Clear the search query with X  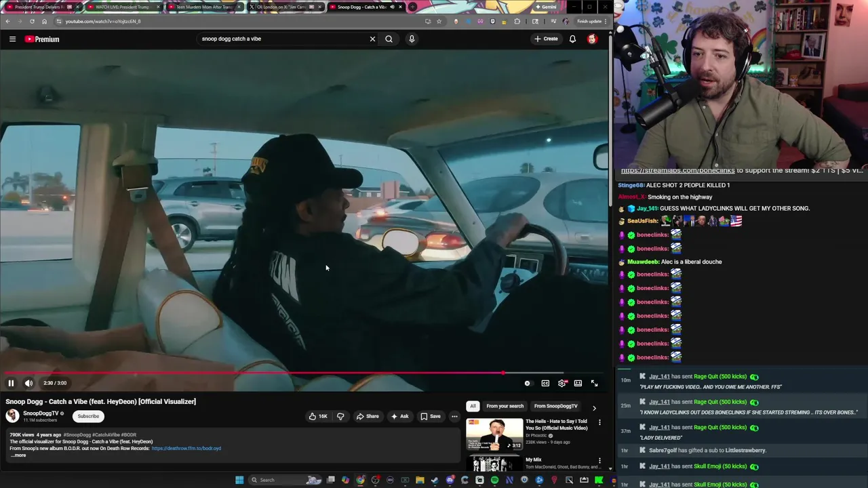(372, 39)
